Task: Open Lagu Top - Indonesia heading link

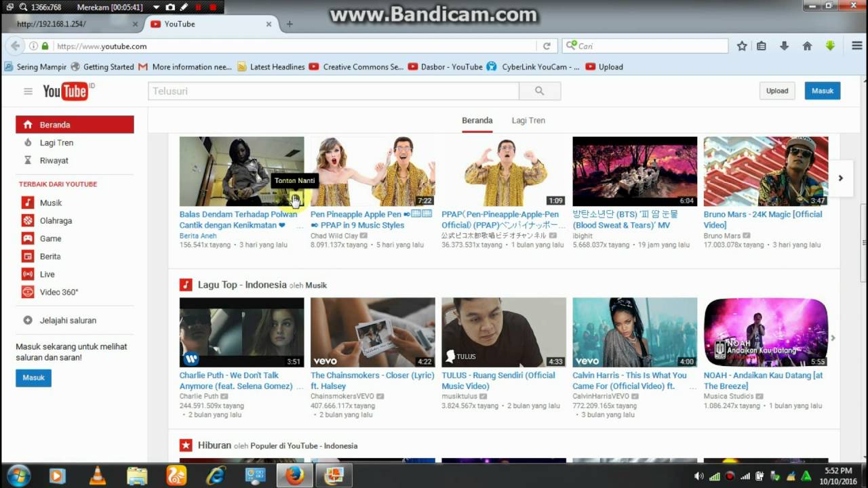Action: [x=242, y=285]
